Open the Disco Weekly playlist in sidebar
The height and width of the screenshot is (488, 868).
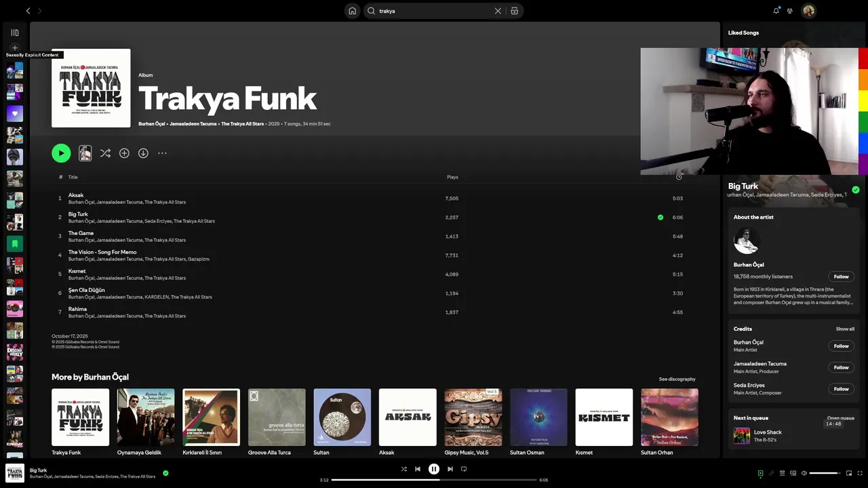[x=15, y=352]
